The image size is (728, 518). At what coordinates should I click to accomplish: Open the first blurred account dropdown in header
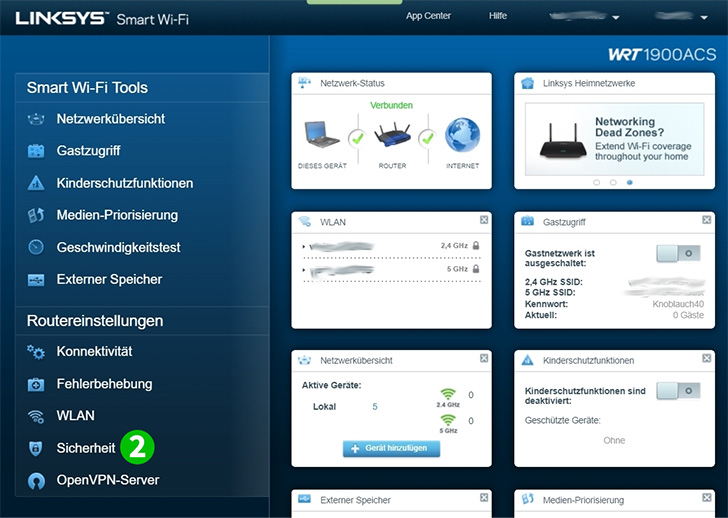click(x=584, y=17)
